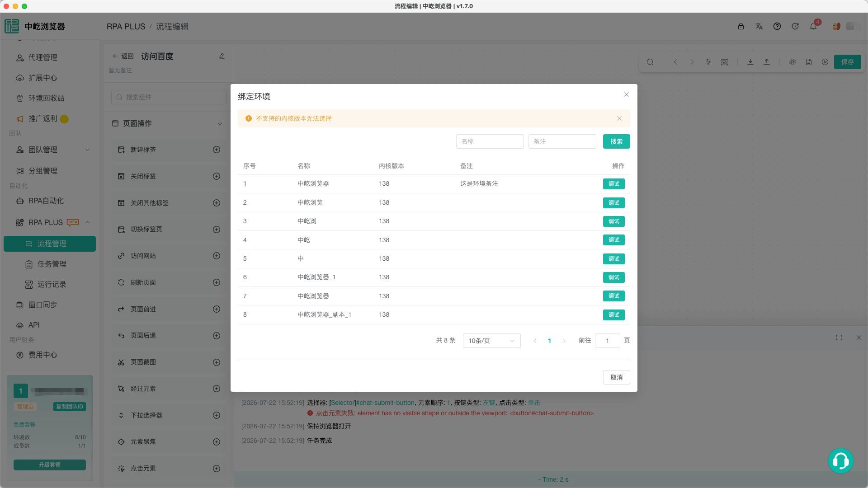This screenshot has height=488, width=868.
Task: Click the run play icon in toolbar
Action: [825, 62]
